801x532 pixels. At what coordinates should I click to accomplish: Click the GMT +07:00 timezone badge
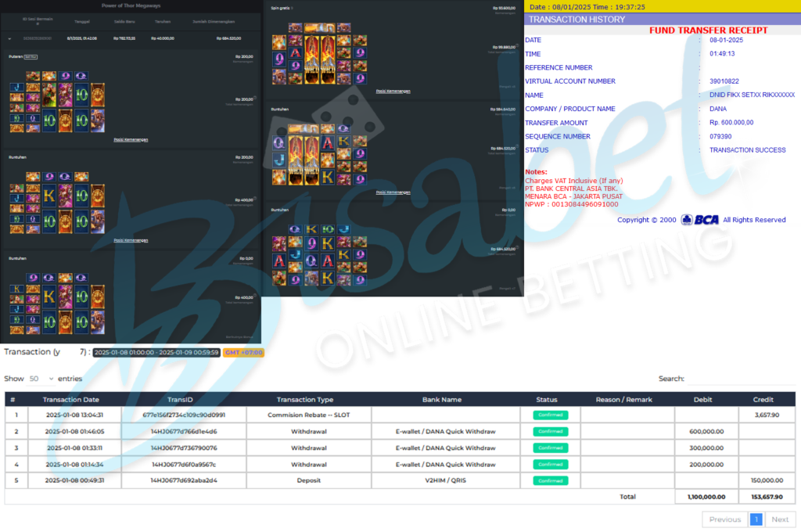(244, 352)
